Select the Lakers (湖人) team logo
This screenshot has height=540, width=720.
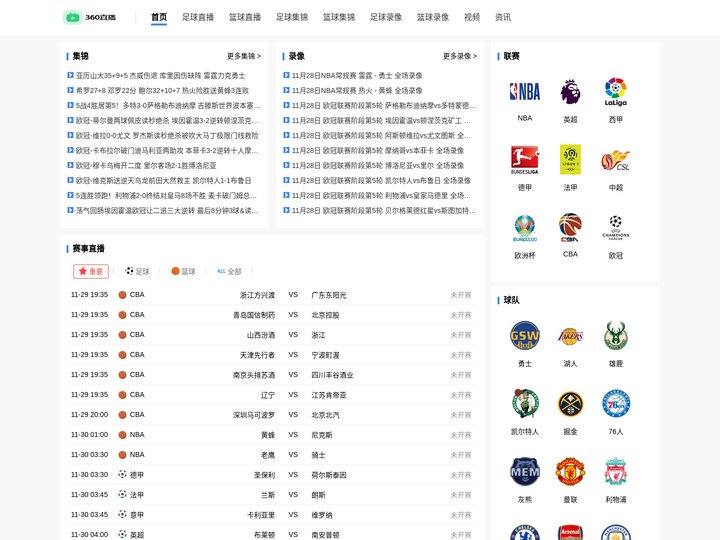coord(570,336)
